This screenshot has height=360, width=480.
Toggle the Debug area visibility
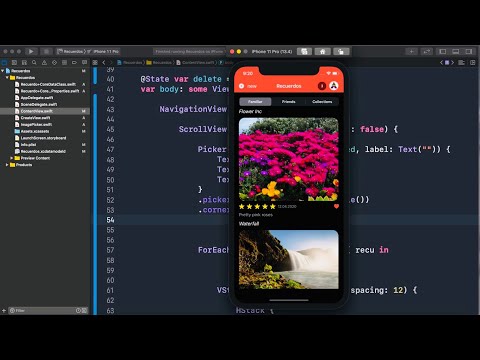tap(456, 51)
